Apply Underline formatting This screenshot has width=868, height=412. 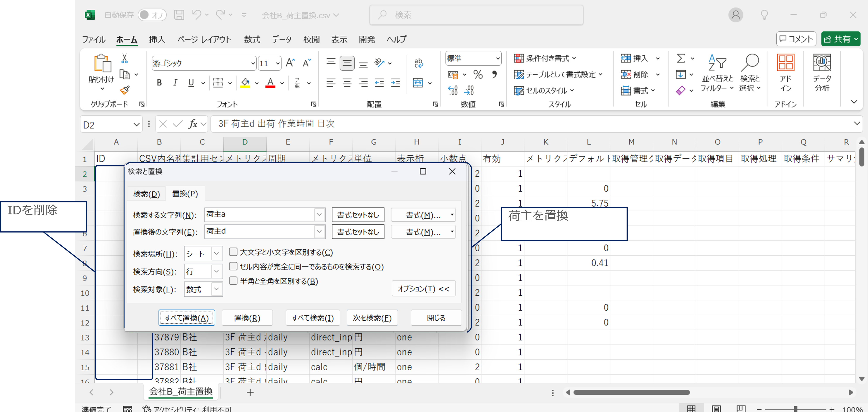(x=191, y=83)
